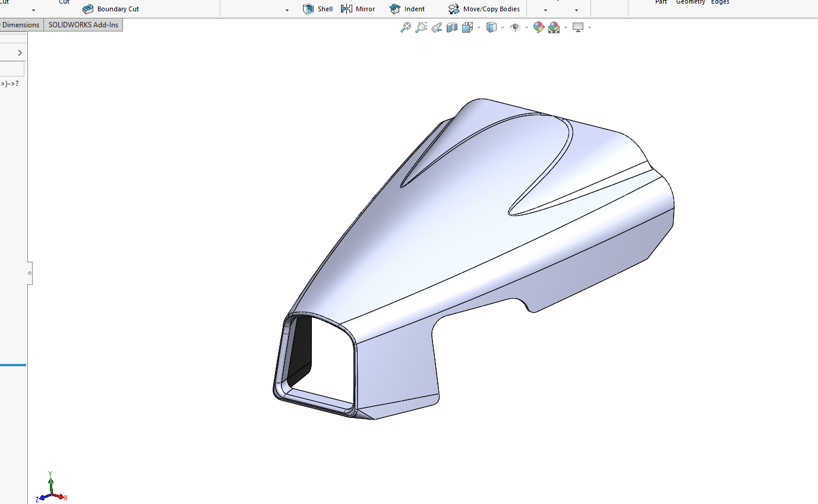Viewport: 818px width, 504px height.
Task: Expand the left panel chevron arrow
Action: [x=20, y=53]
